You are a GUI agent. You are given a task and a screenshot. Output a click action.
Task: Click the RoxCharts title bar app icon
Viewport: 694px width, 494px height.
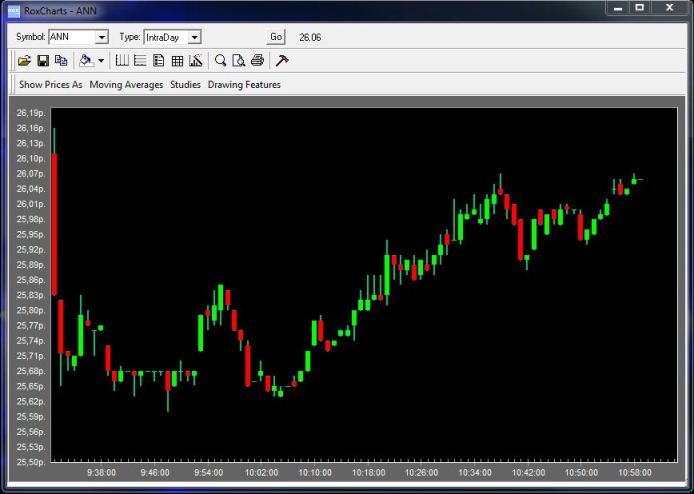pos(14,11)
